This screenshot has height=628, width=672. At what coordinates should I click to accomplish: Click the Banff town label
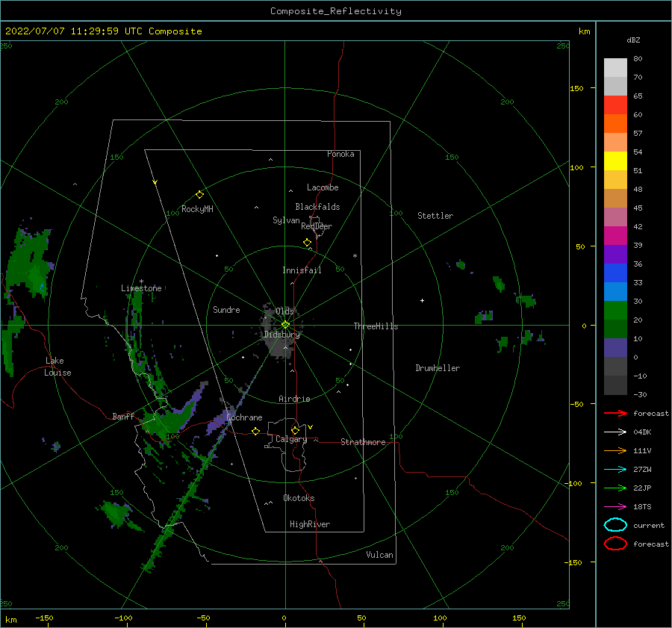(123, 417)
